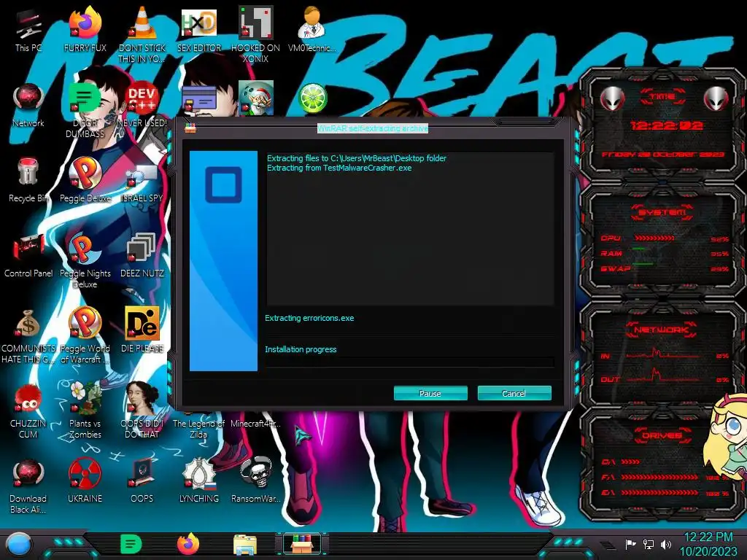Click the RAM usage row in SYSTEM gadget

click(665, 253)
